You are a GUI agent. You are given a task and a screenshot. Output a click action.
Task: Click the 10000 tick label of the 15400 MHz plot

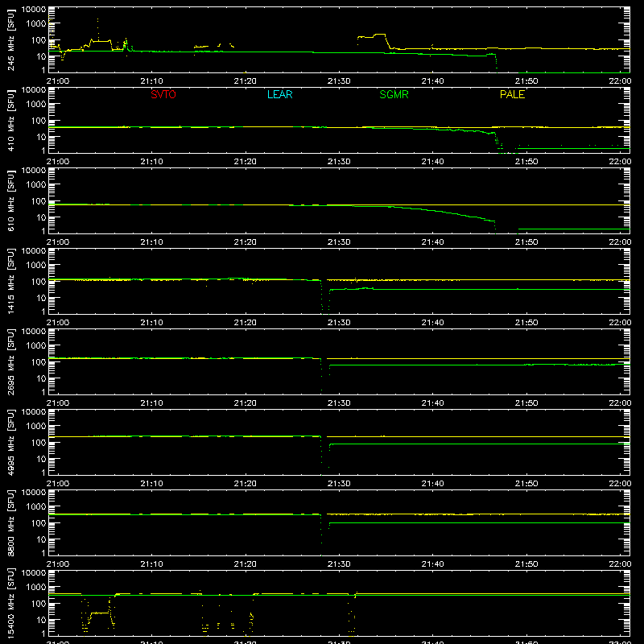(x=34, y=572)
